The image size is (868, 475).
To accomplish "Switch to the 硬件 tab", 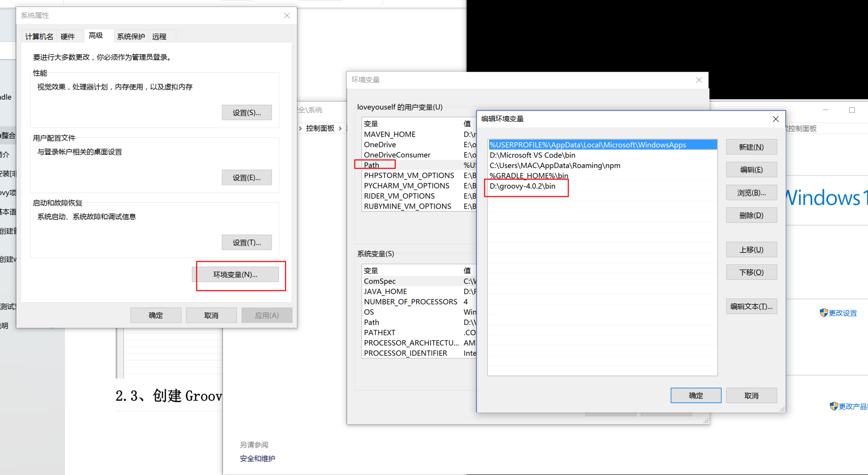I will coord(68,37).
